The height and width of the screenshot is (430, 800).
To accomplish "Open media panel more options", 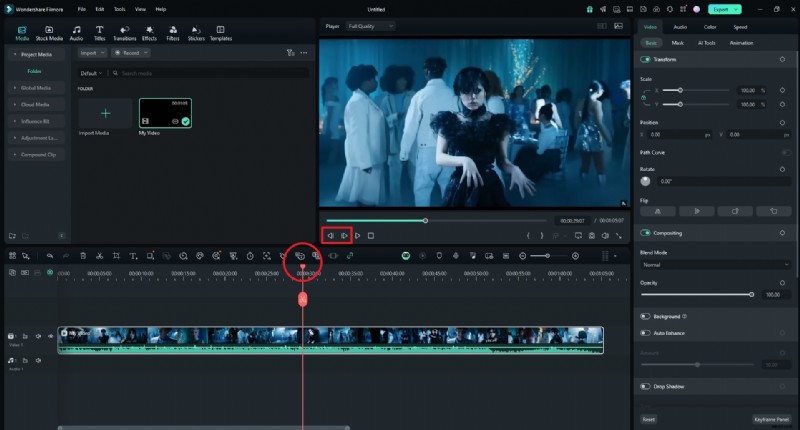I will click(x=304, y=53).
